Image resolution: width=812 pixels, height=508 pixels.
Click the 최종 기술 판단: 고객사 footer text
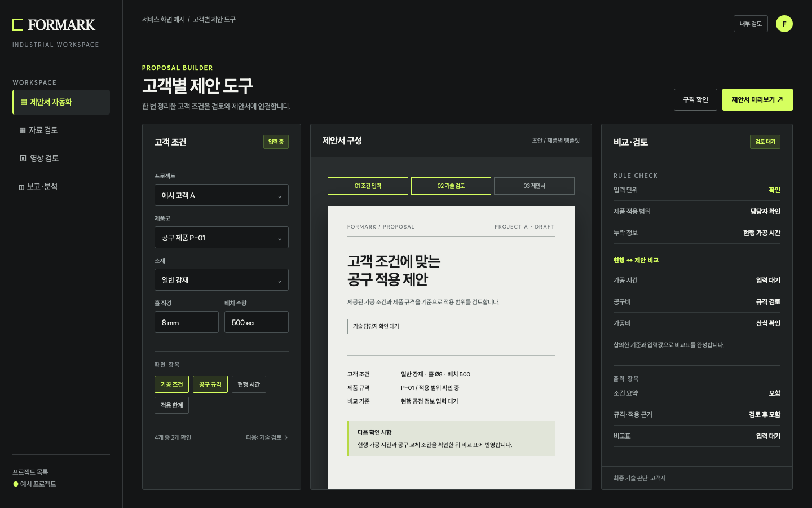tap(639, 478)
